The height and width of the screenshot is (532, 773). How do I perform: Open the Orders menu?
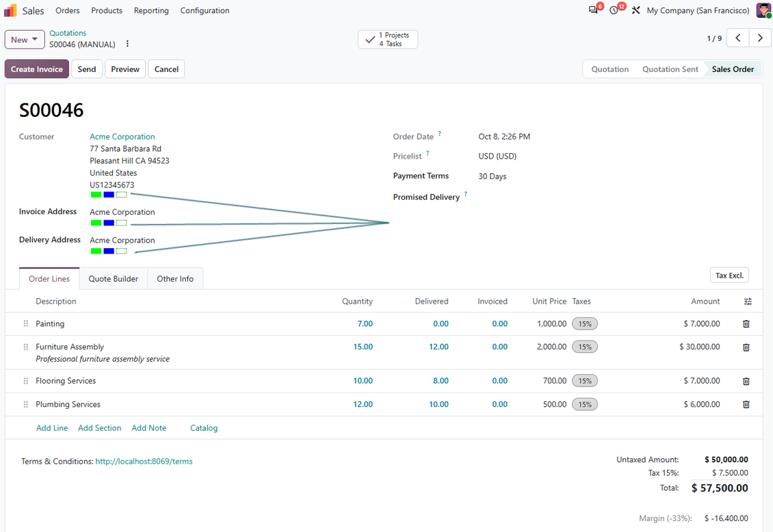tap(68, 10)
